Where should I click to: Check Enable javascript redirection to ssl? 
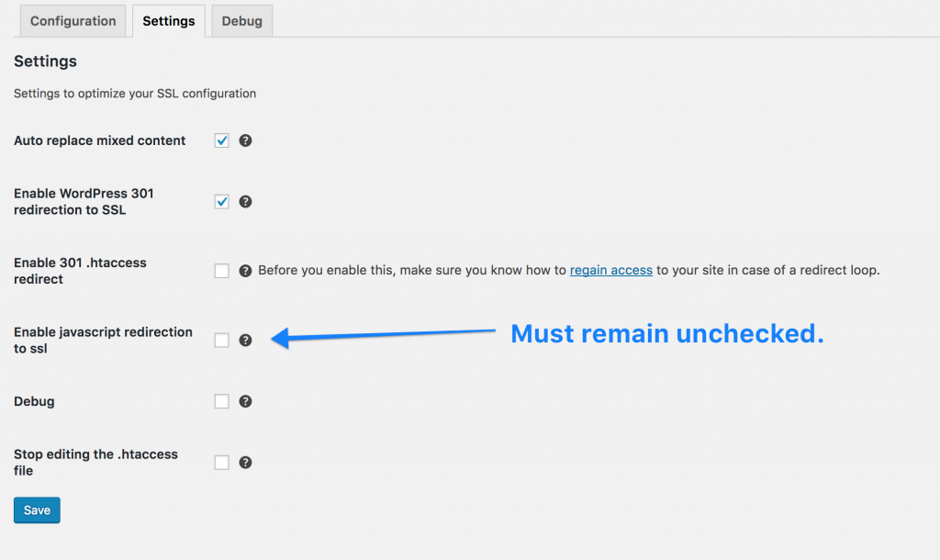point(221,340)
